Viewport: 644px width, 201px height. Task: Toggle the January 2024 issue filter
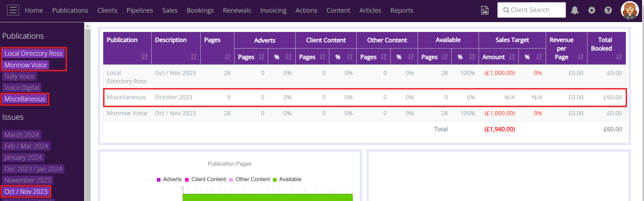coord(23,157)
